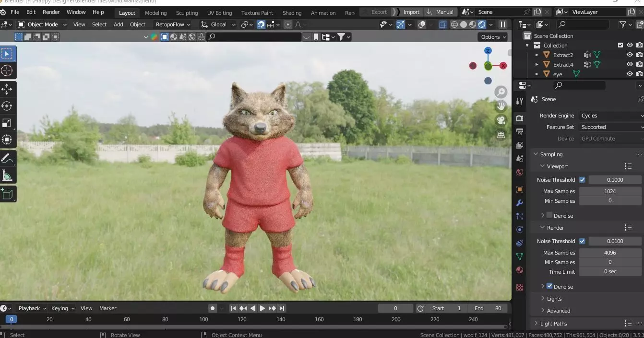Select the Scale tool
This screenshot has height=338, width=644.
point(7,123)
